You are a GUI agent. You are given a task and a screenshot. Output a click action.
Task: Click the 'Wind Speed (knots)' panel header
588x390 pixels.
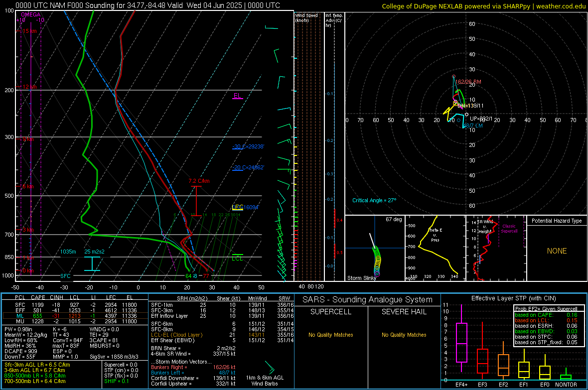pyautogui.click(x=306, y=17)
